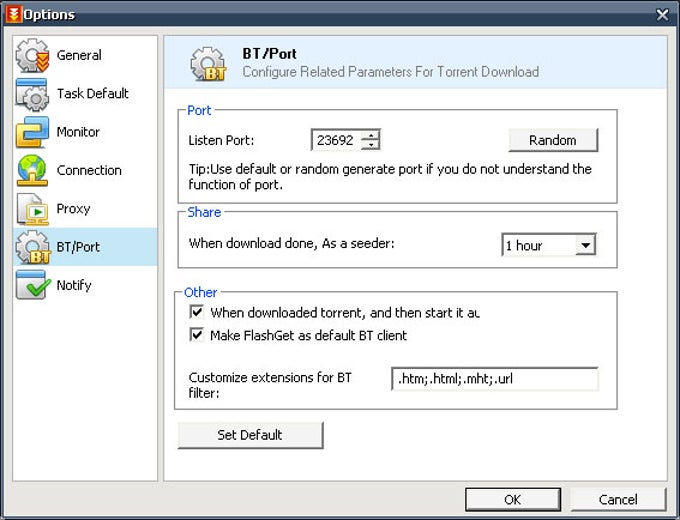Increase the listen port value
Screen dimensions: 680x520
pyautogui.click(x=371, y=135)
